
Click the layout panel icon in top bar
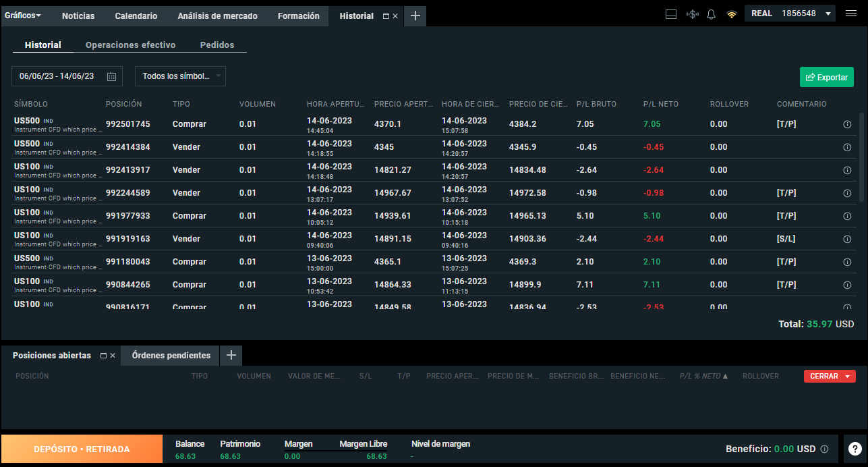[671, 14]
